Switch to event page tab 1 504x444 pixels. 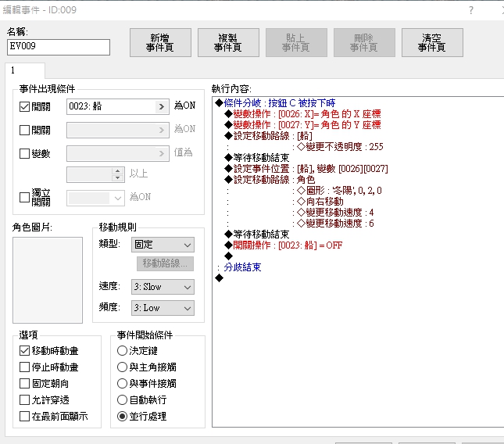[x=25, y=70]
